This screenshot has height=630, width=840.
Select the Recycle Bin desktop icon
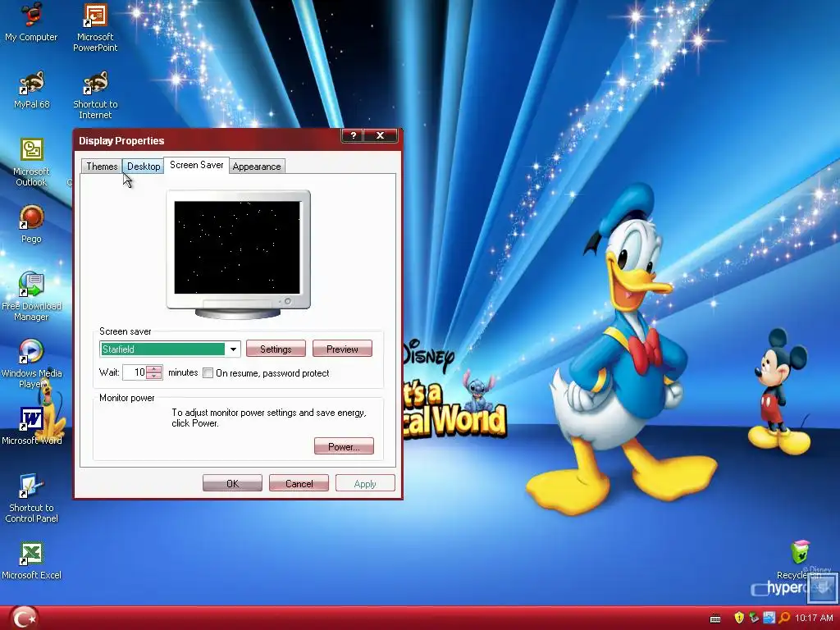(x=799, y=559)
